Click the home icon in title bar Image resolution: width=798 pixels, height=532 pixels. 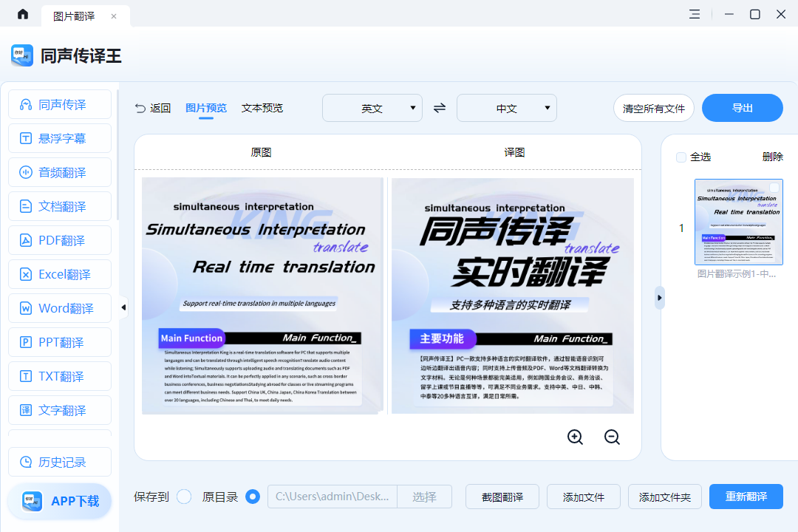[x=23, y=14]
